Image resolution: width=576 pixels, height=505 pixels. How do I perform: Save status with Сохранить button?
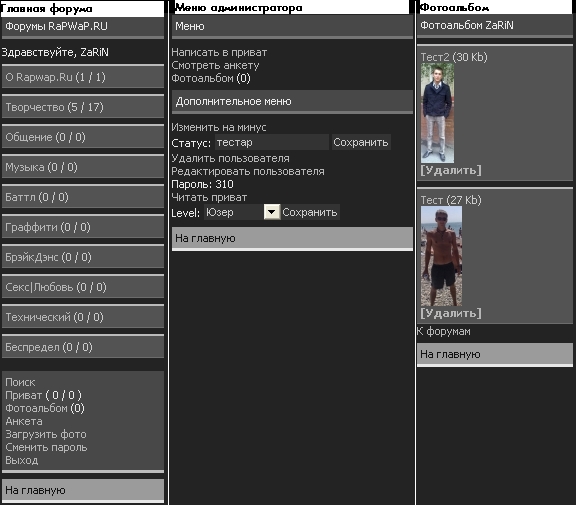pos(361,142)
